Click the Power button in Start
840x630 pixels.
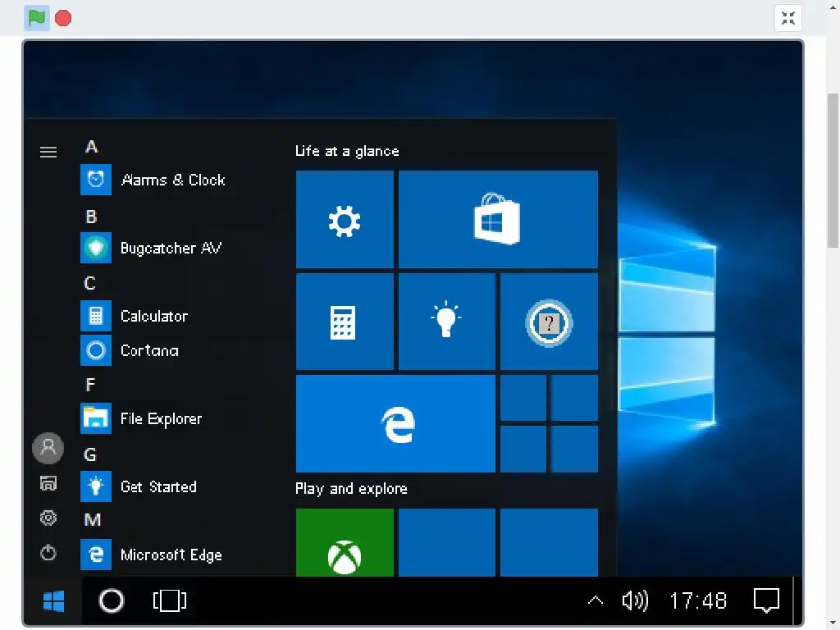48,552
